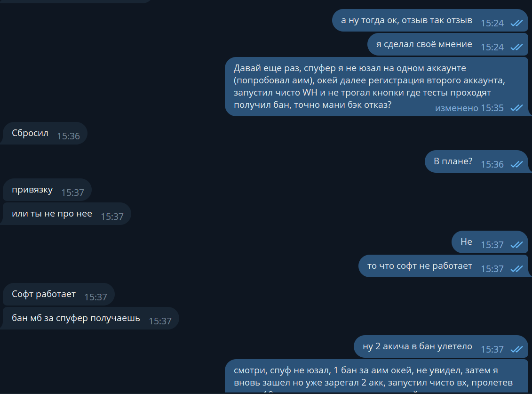
Task: Click read checkmarks on 'отзыв так отзыв' message
Action: point(516,23)
